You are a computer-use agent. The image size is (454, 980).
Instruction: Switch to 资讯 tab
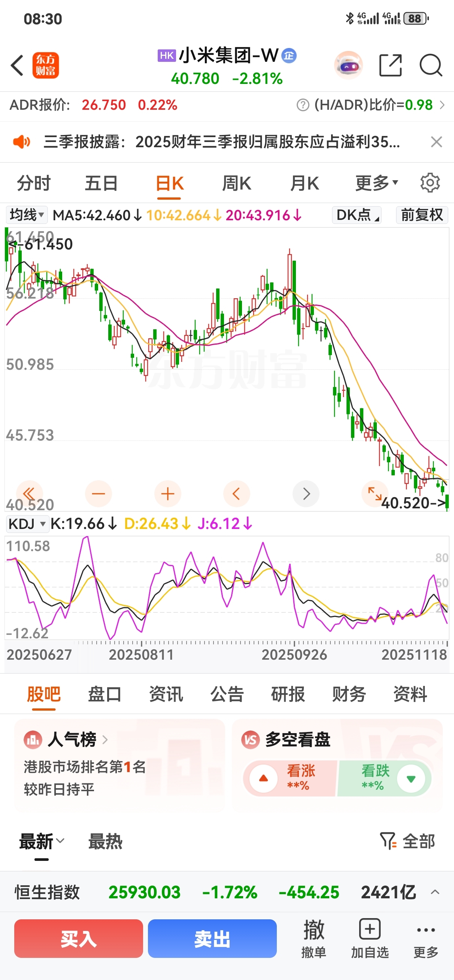pyautogui.click(x=166, y=694)
